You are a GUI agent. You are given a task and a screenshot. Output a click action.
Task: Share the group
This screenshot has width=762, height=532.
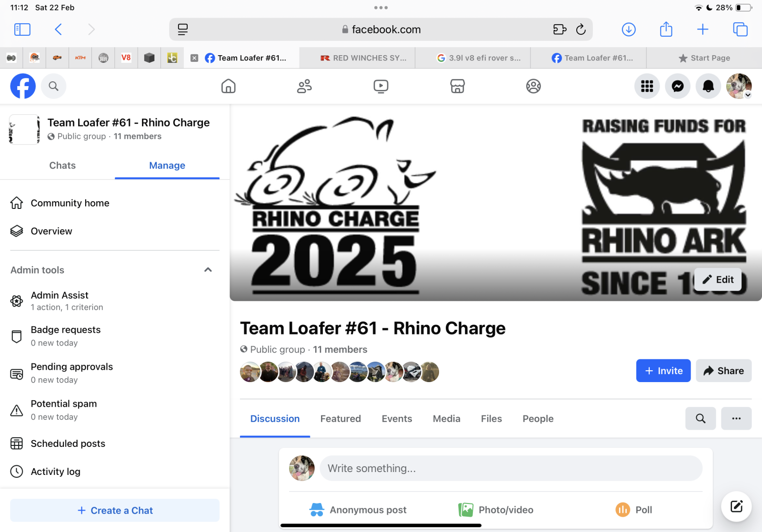click(724, 371)
